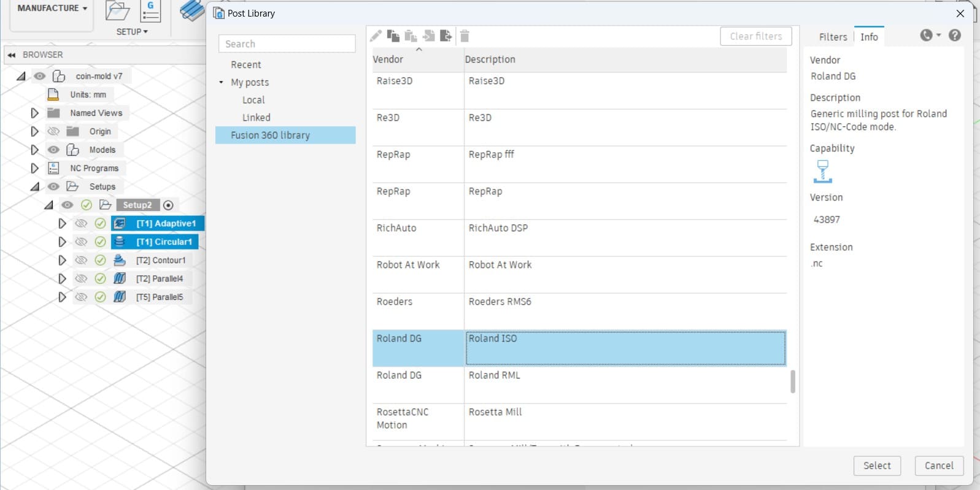Image resolution: width=980 pixels, height=490 pixels.
Task: Expand the NC Programs node
Action: click(34, 168)
